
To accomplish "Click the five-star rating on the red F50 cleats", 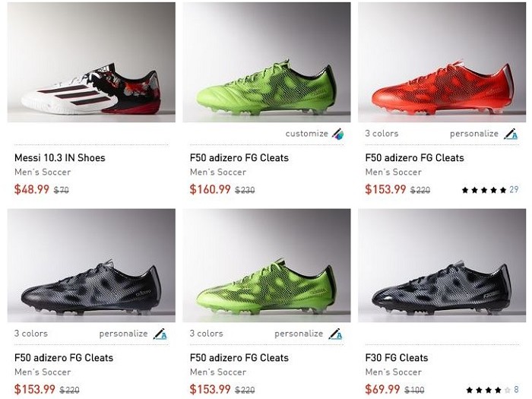I will coord(483,190).
